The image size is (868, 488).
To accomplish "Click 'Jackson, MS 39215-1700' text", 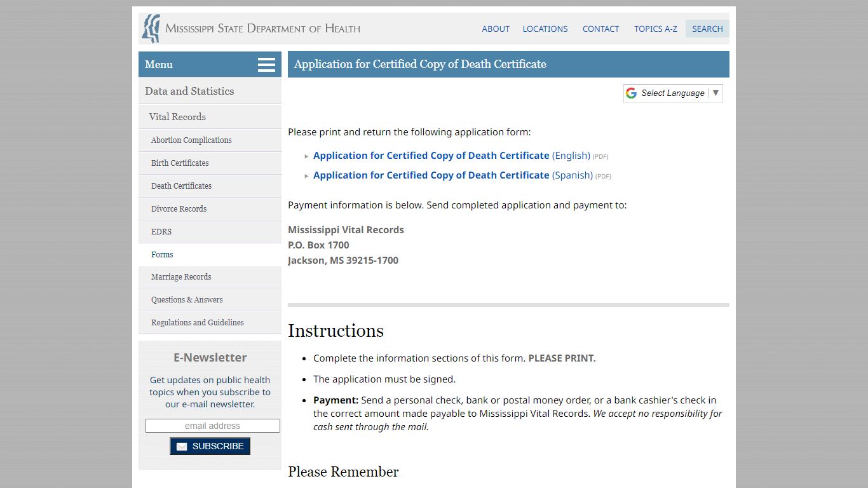I will (x=343, y=261).
